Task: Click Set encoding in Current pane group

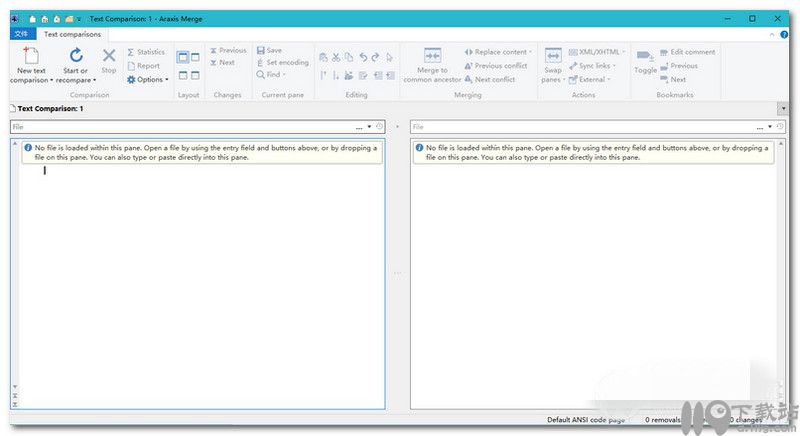Action: pos(283,62)
